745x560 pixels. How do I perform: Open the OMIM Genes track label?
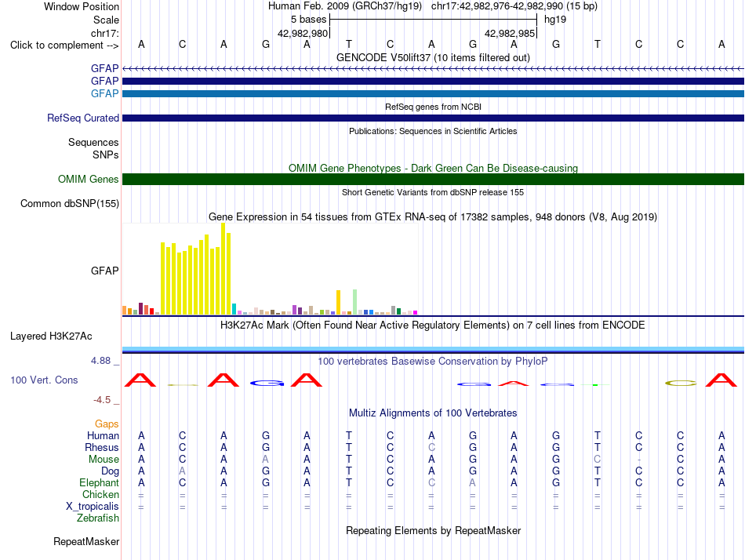[88, 180]
